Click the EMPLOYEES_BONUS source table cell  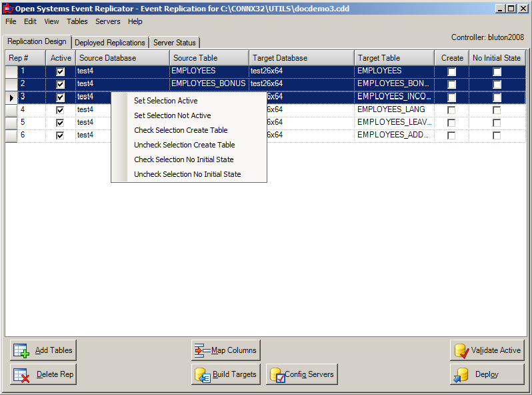pos(209,84)
